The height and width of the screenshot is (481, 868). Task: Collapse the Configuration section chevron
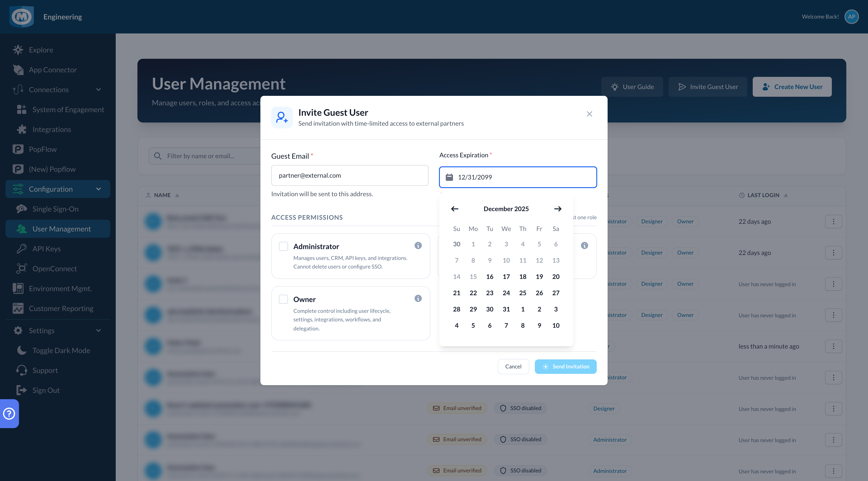pyautogui.click(x=98, y=189)
